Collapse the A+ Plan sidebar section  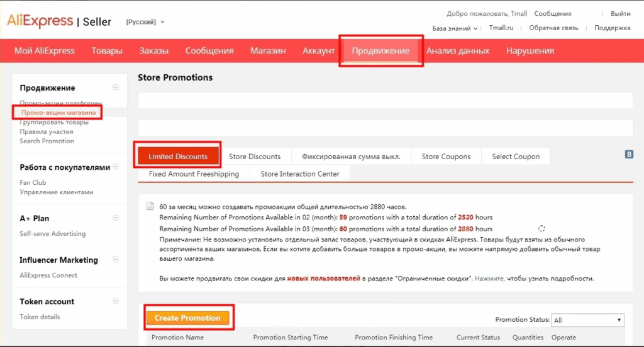pyautogui.click(x=115, y=218)
